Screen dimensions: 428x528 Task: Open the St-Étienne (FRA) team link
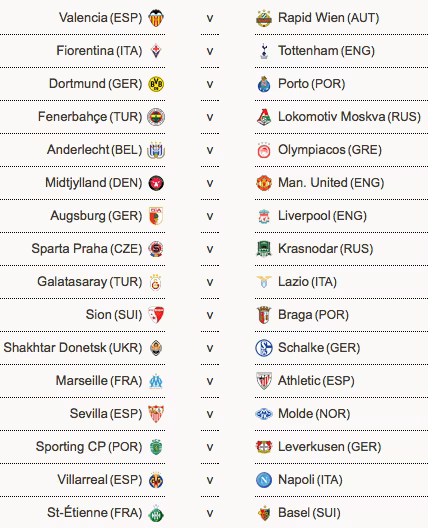point(95,513)
